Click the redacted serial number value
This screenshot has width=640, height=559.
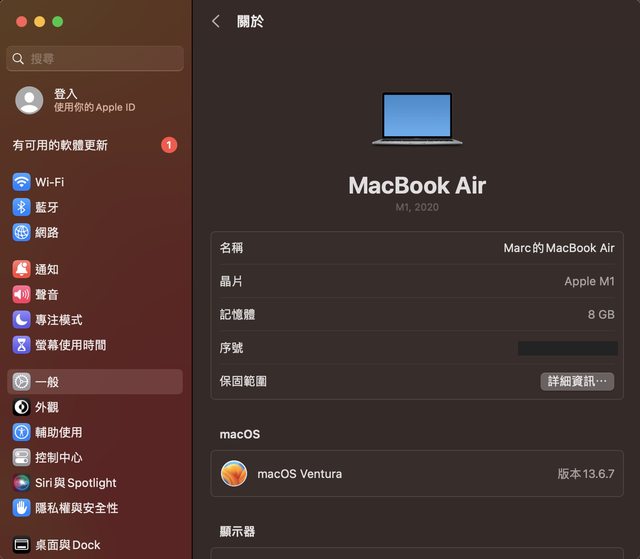pyautogui.click(x=567, y=348)
